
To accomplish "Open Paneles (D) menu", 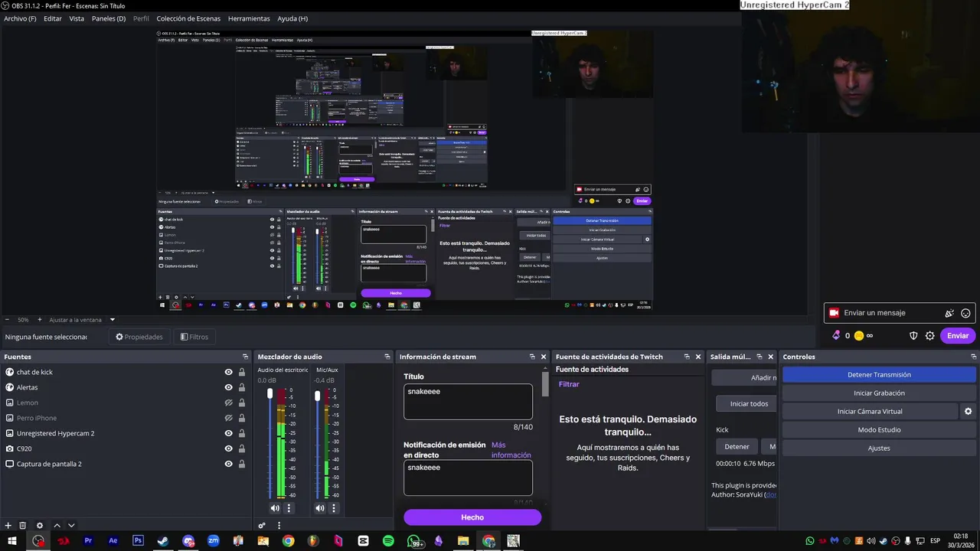I will click(x=109, y=18).
